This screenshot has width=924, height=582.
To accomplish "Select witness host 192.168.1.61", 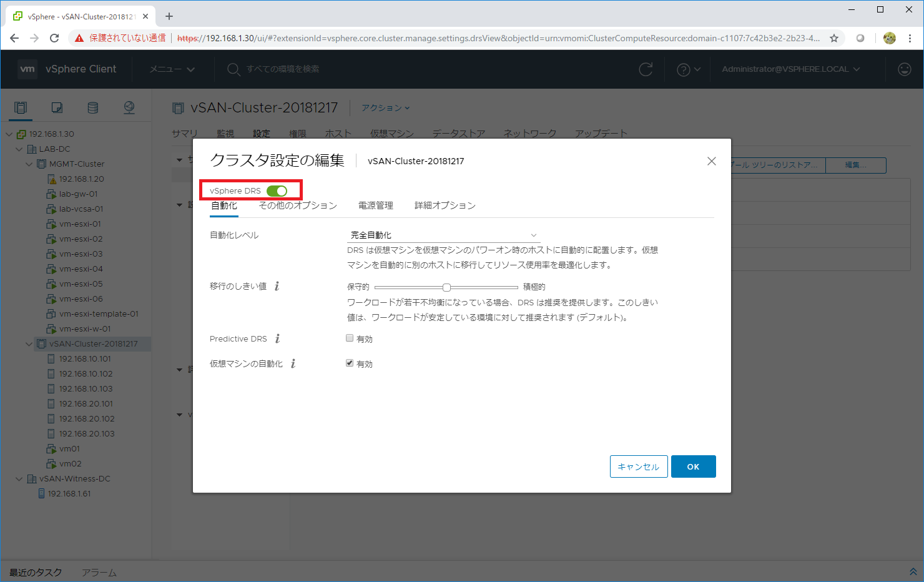I will [69, 494].
